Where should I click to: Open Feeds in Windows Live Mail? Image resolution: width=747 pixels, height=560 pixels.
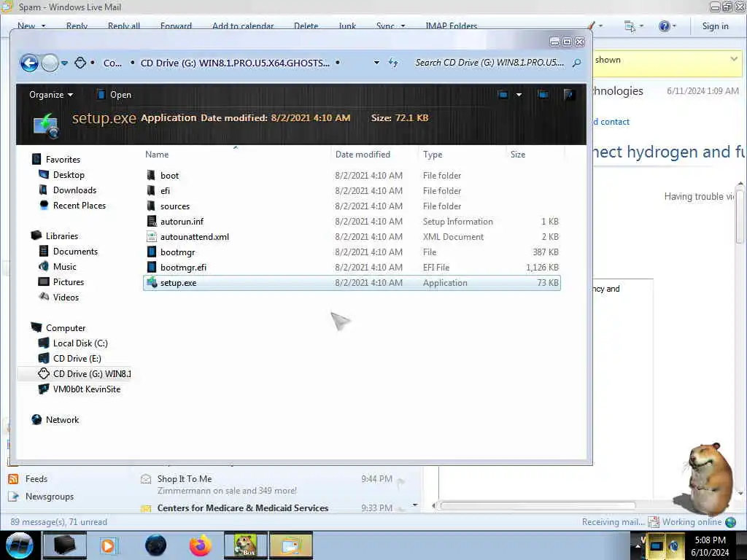click(x=36, y=478)
